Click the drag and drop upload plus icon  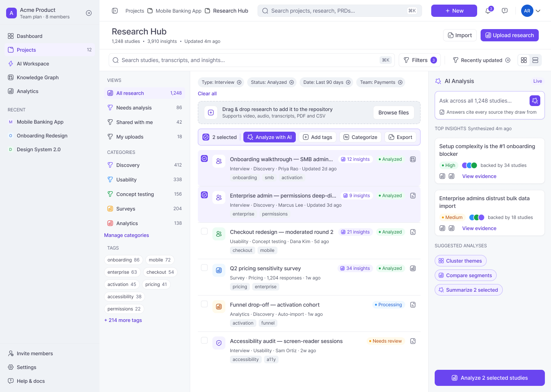click(211, 113)
